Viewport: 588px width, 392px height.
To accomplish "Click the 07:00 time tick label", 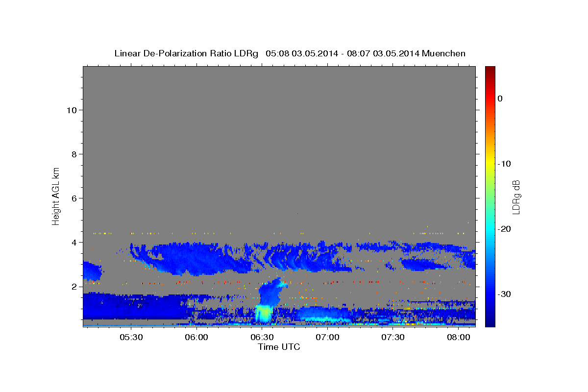I will click(327, 338).
